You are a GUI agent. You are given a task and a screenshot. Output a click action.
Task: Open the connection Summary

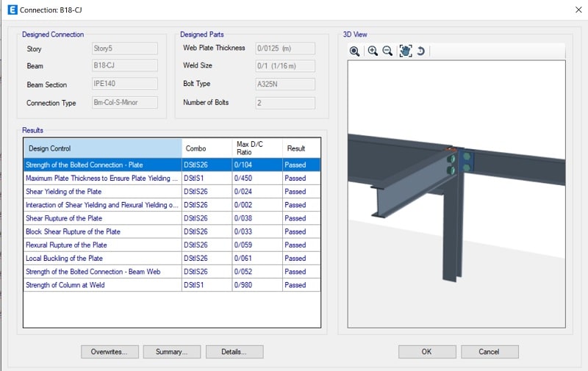click(172, 351)
